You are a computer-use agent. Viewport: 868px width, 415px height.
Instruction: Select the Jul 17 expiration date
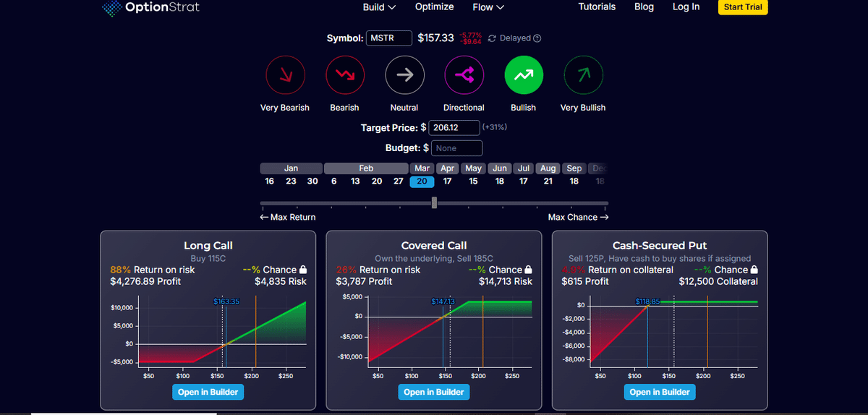(x=524, y=181)
